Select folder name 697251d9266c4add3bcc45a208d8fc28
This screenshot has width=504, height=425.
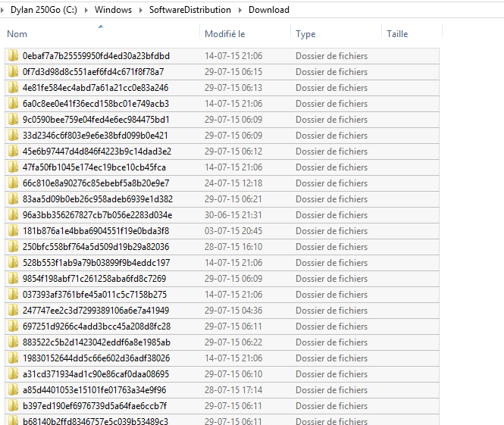click(x=96, y=326)
